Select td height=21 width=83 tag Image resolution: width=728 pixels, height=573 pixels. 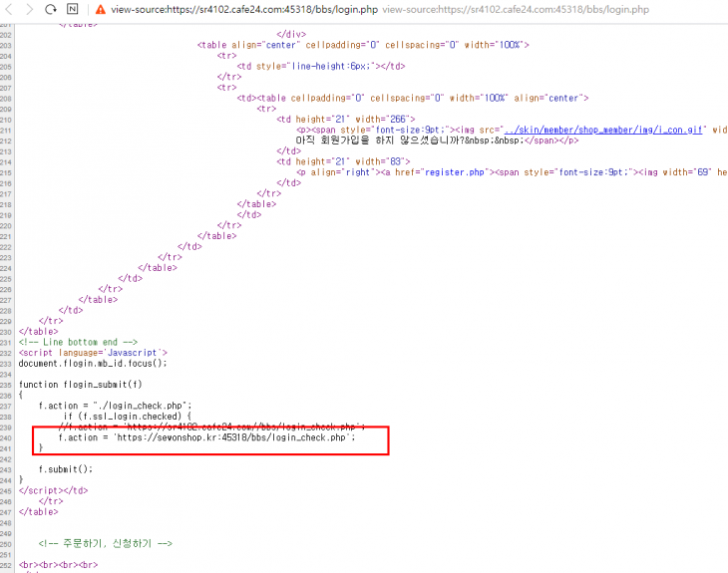343,161
